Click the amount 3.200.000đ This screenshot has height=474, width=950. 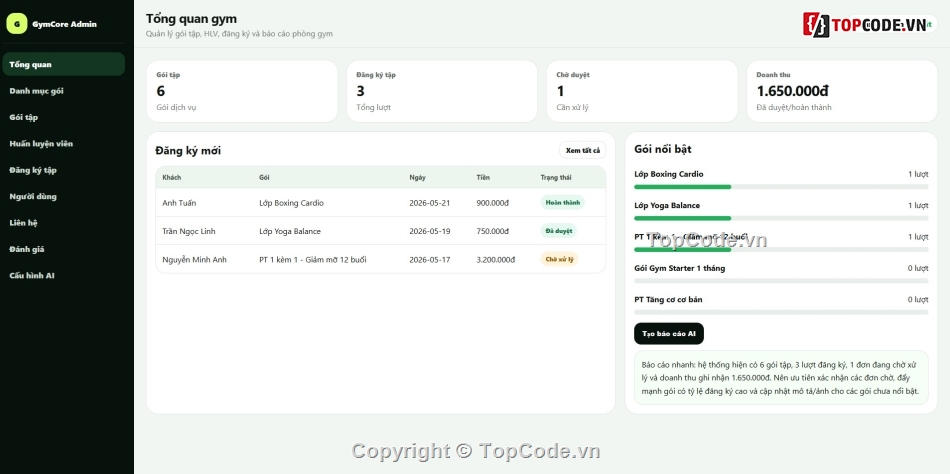[496, 259]
